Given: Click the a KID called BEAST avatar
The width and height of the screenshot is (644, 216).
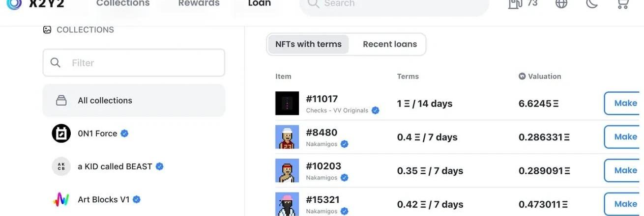Looking at the screenshot, I should pyautogui.click(x=61, y=166).
